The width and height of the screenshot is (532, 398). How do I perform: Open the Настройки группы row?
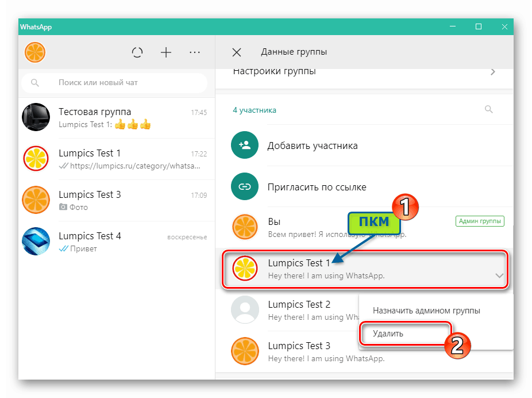pyautogui.click(x=364, y=79)
